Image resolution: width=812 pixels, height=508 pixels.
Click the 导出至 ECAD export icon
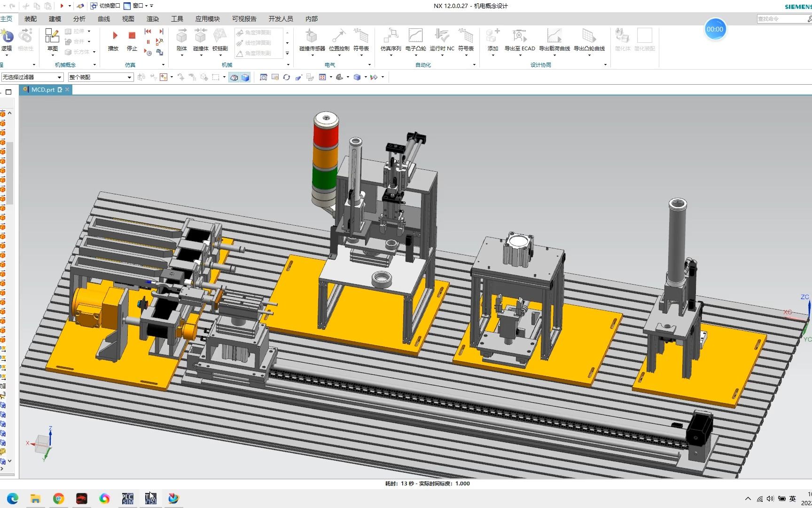click(x=519, y=40)
